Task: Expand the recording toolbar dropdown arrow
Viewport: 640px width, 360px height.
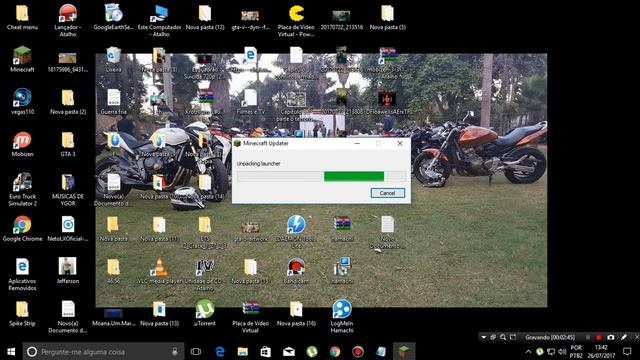Action: coord(484,337)
